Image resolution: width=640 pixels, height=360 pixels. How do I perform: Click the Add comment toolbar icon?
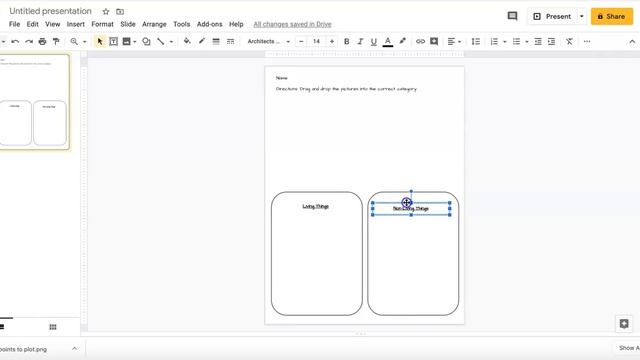point(434,42)
